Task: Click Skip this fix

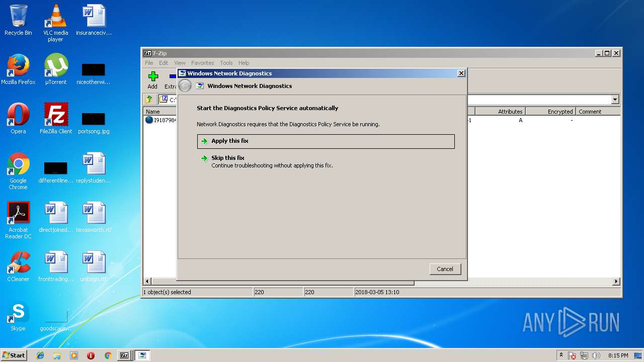Action: pos(326,161)
